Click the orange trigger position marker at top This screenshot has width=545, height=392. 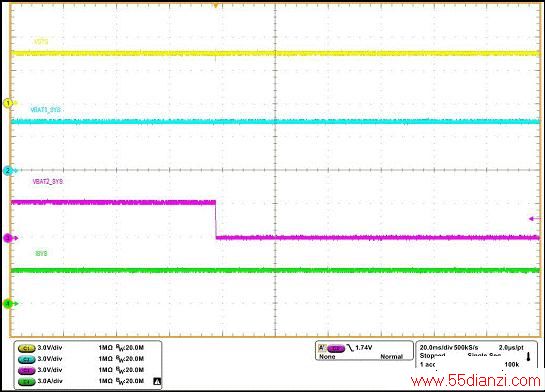[216, 6]
